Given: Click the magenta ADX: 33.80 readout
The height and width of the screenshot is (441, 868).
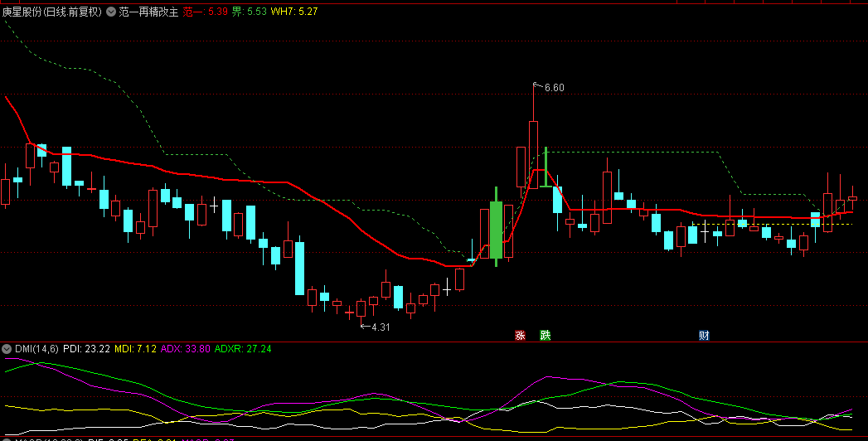Looking at the screenshot, I should tap(186, 349).
